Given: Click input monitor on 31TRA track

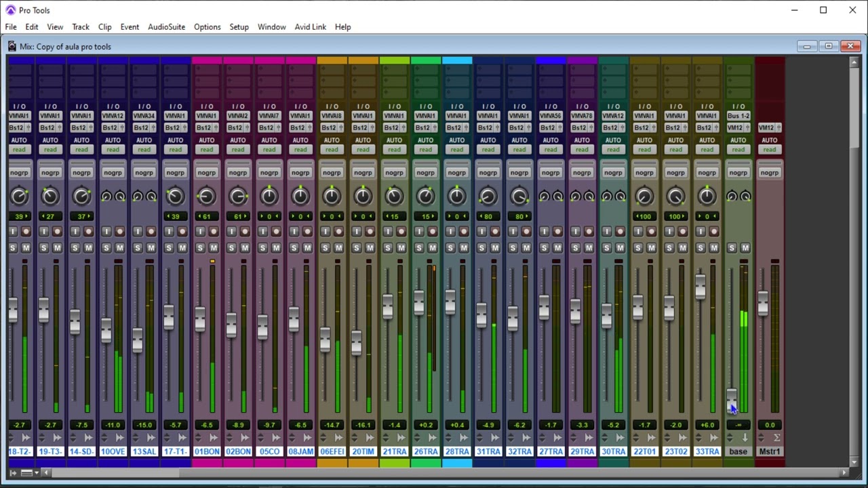Looking at the screenshot, I should coord(481,232).
